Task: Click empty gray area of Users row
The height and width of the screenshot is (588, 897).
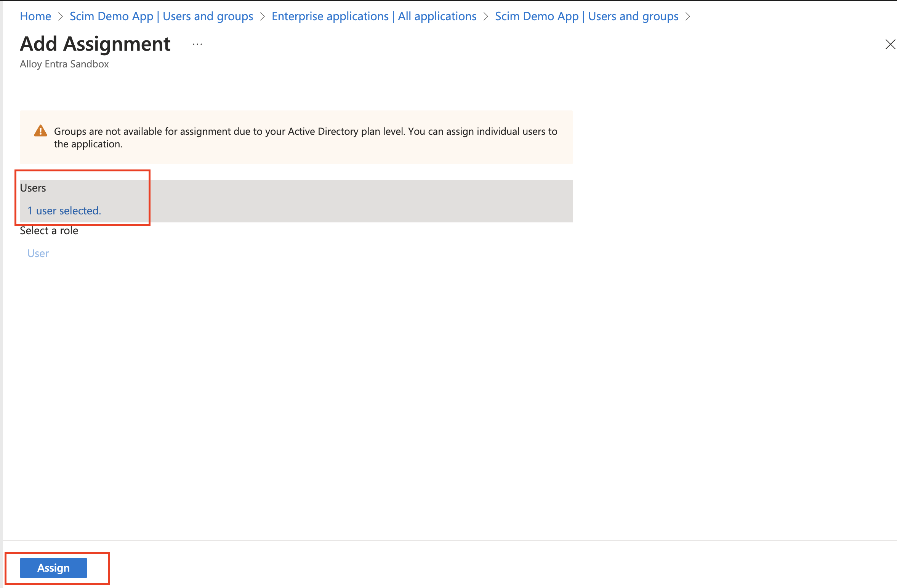Action: click(x=362, y=201)
